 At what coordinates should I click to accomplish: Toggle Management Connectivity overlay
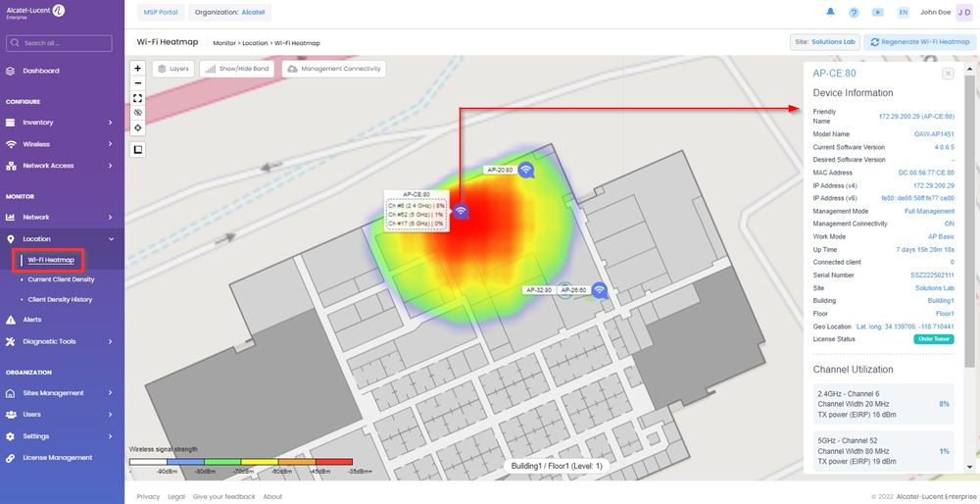[x=334, y=69]
